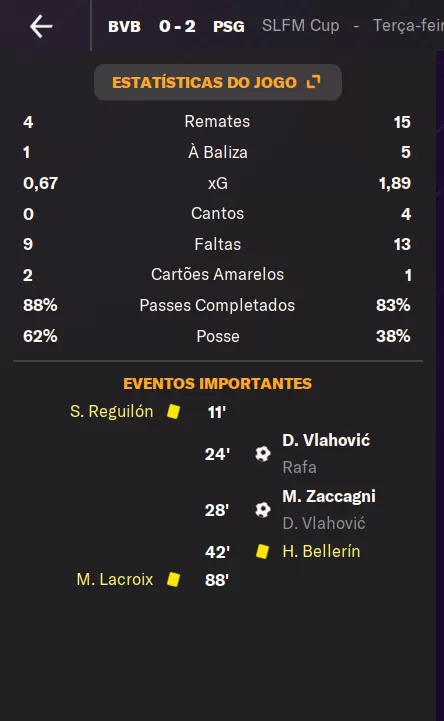This screenshot has height=721, width=444.
Task: Open player M. Zaccagni goal scorer
Action: coord(329,496)
